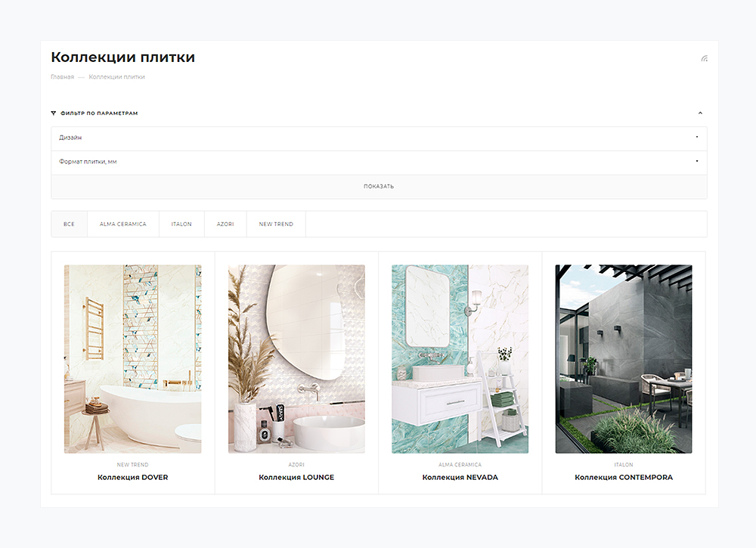Switch to the ALMA CERAMICA tab
756x548 pixels.
click(122, 224)
